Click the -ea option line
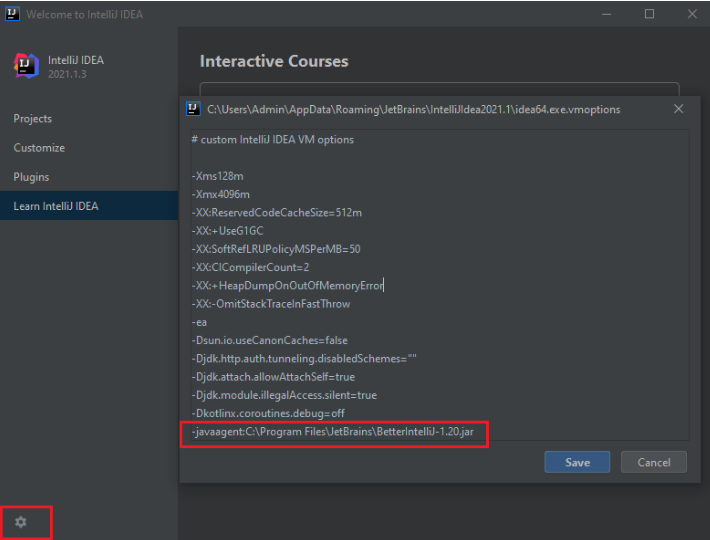 click(199, 322)
